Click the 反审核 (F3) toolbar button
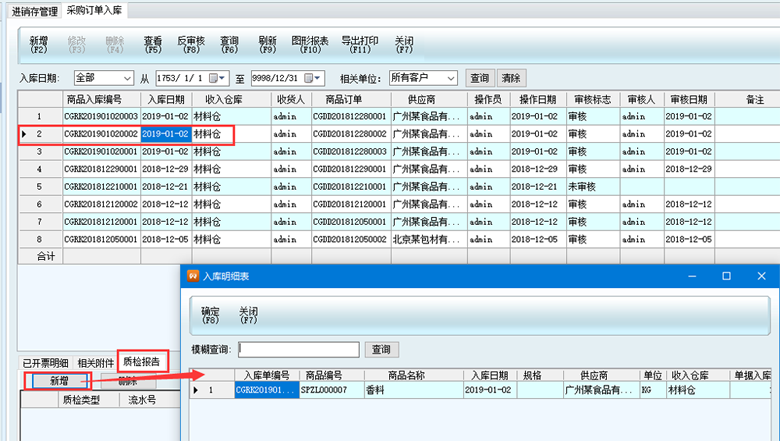Viewport: 780px width, 441px height. 190,45
